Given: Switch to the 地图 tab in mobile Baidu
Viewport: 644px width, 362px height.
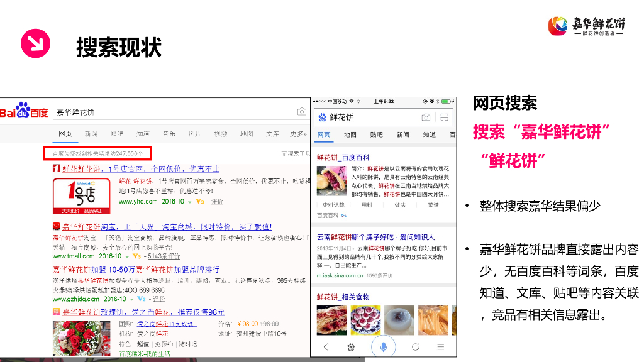Looking at the screenshot, I should pyautogui.click(x=350, y=134).
